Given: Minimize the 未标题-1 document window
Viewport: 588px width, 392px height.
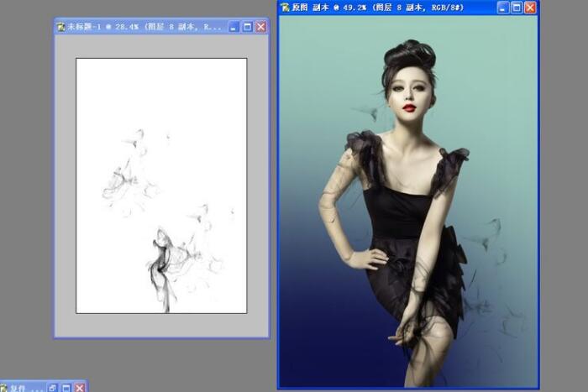Looking at the screenshot, I should point(234,27).
